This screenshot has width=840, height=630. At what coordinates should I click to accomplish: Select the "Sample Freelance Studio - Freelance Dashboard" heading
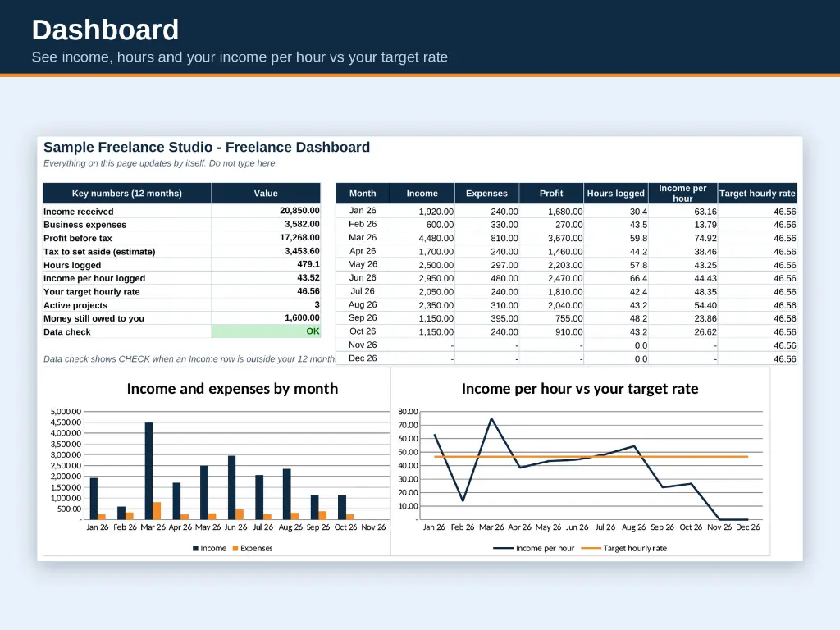tap(207, 148)
